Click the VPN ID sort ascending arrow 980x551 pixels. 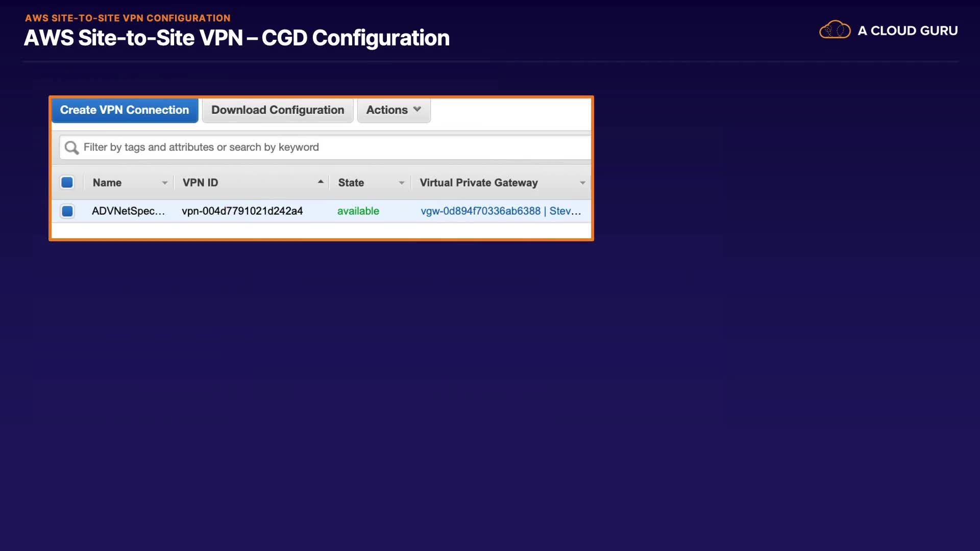point(321,182)
